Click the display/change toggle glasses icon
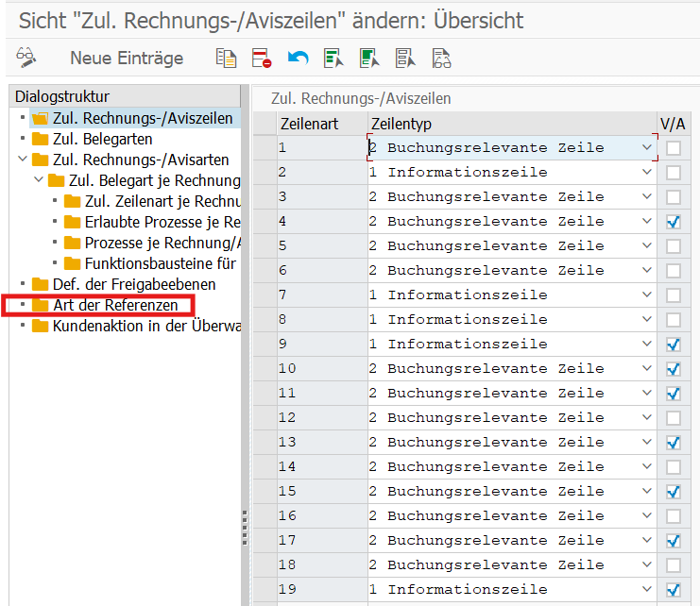 26,59
